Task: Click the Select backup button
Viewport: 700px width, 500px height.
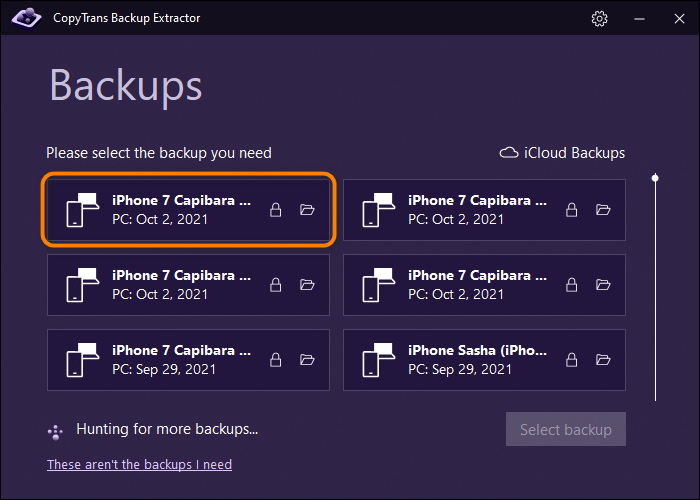Action: 566,429
